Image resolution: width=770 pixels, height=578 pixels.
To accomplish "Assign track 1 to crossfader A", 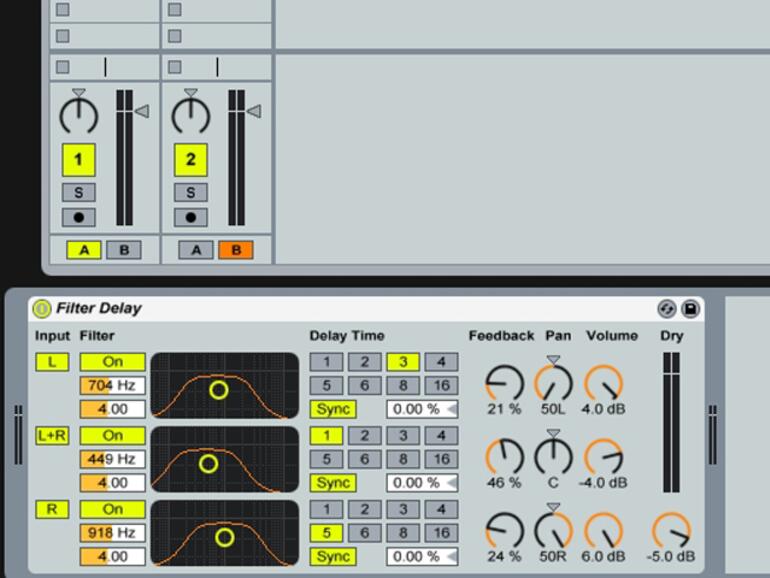I will (x=84, y=250).
